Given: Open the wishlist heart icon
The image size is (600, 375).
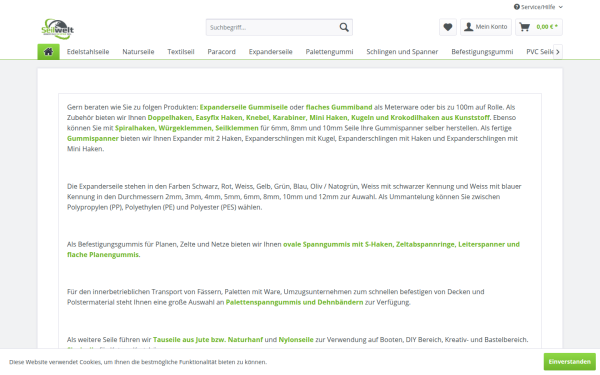Looking at the screenshot, I should tap(448, 27).
